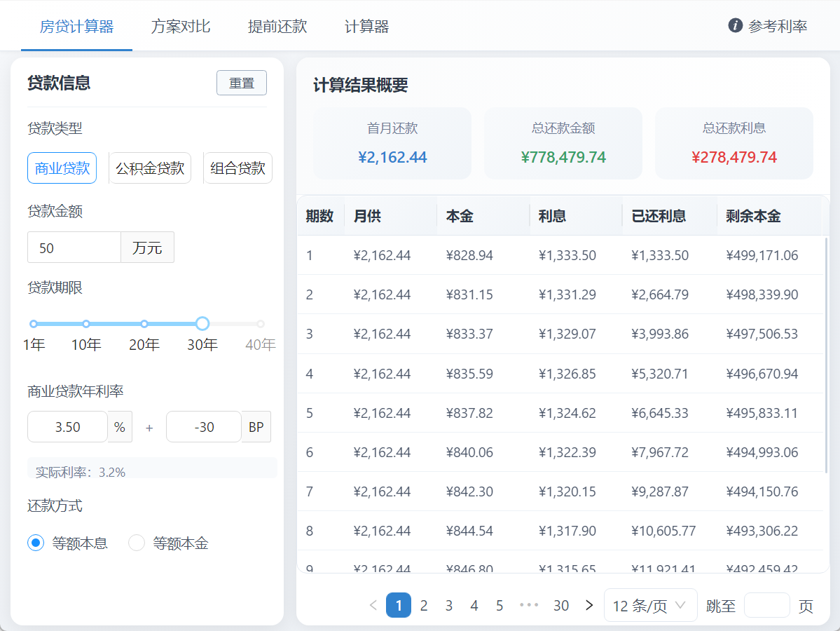Set loan term slider to 40年
This screenshot has height=631, width=840.
click(261, 324)
